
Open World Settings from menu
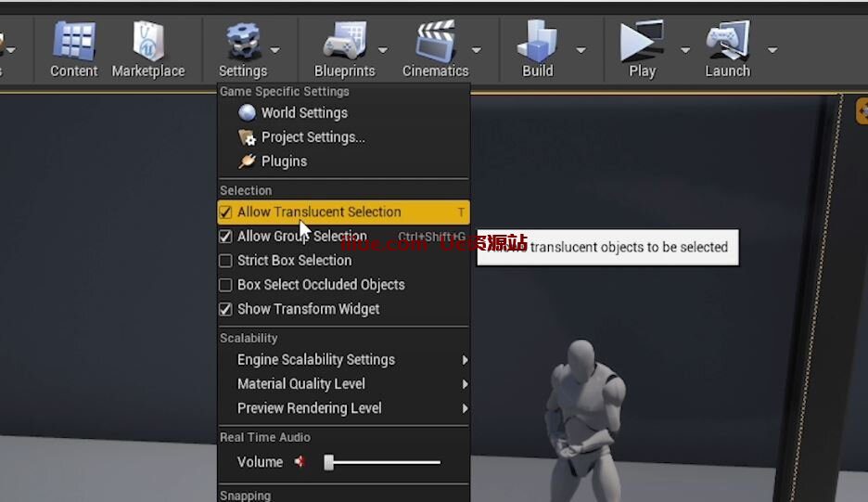303,113
